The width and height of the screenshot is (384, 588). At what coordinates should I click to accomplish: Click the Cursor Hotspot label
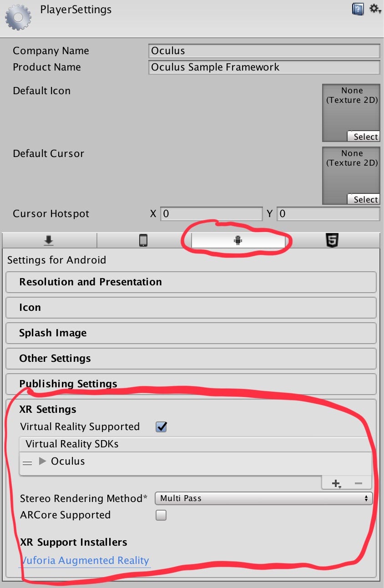(x=51, y=214)
